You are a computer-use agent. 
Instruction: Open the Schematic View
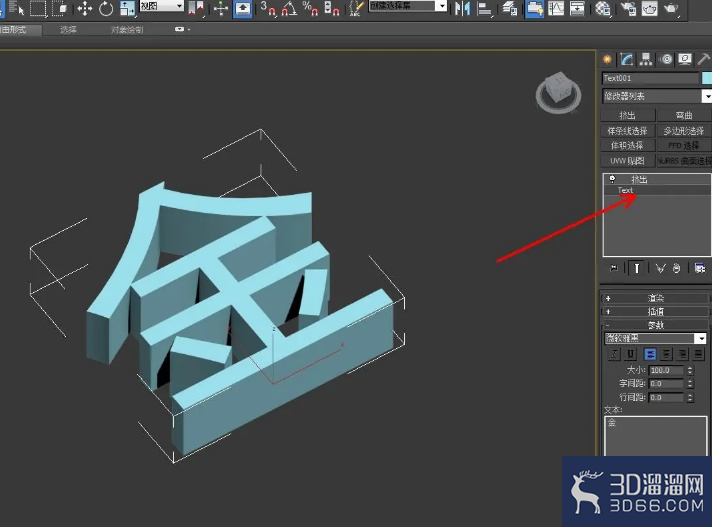(x=577, y=9)
